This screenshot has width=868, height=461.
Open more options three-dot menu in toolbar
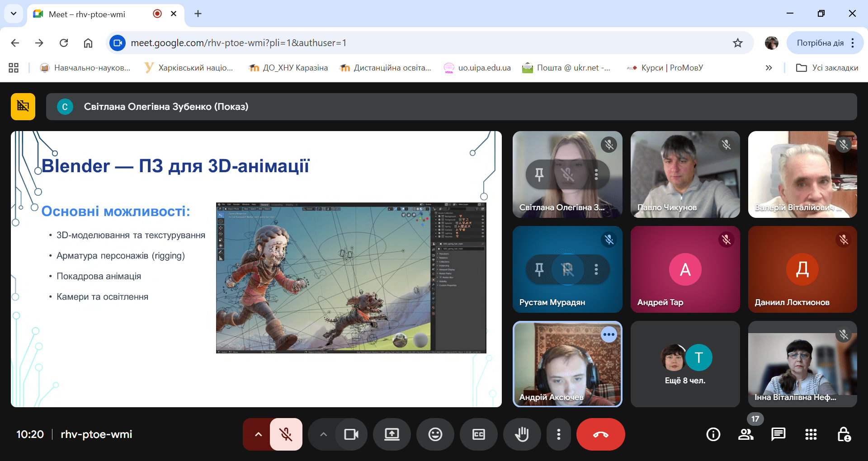559,434
